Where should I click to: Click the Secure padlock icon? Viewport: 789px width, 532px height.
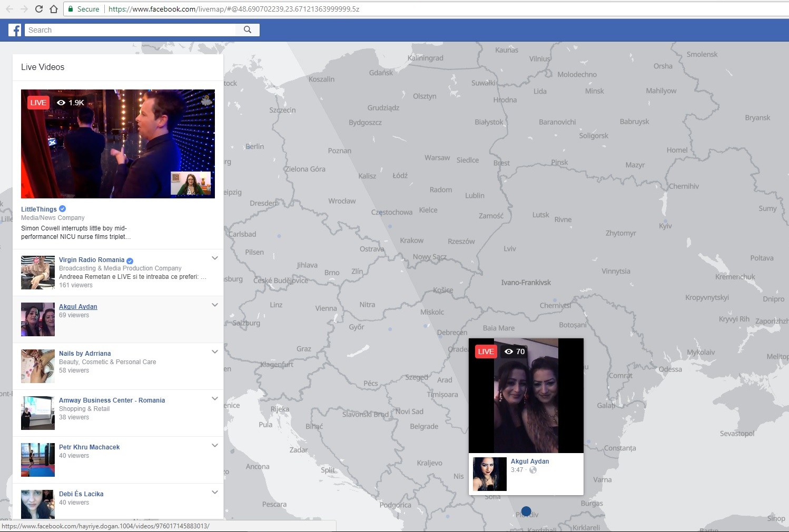tap(71, 9)
